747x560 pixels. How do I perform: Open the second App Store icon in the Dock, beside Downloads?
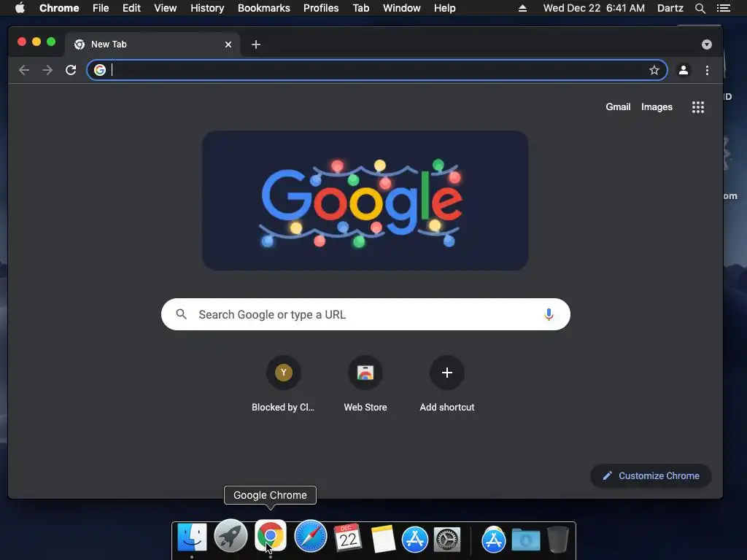pyautogui.click(x=494, y=540)
